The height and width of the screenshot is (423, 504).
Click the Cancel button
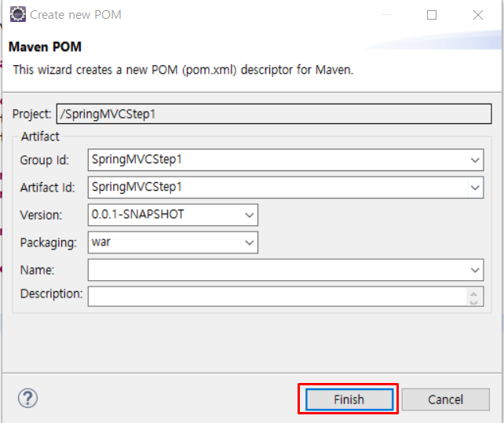point(445,399)
